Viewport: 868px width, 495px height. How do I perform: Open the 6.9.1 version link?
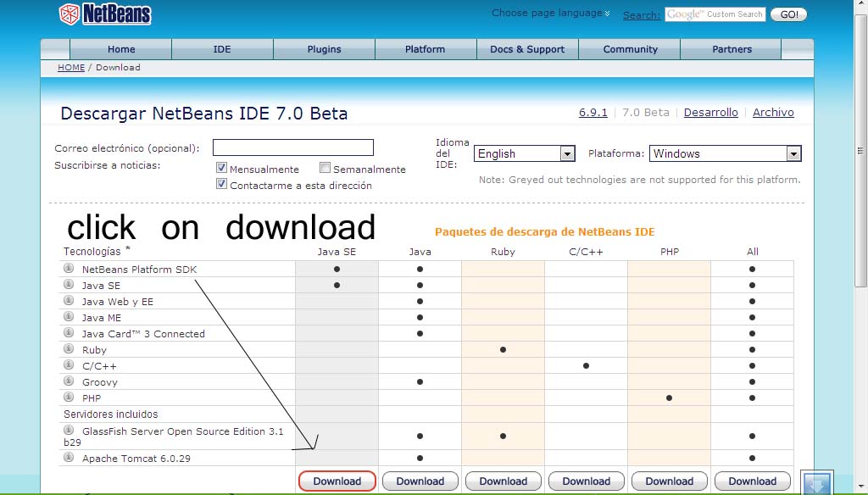click(x=593, y=113)
